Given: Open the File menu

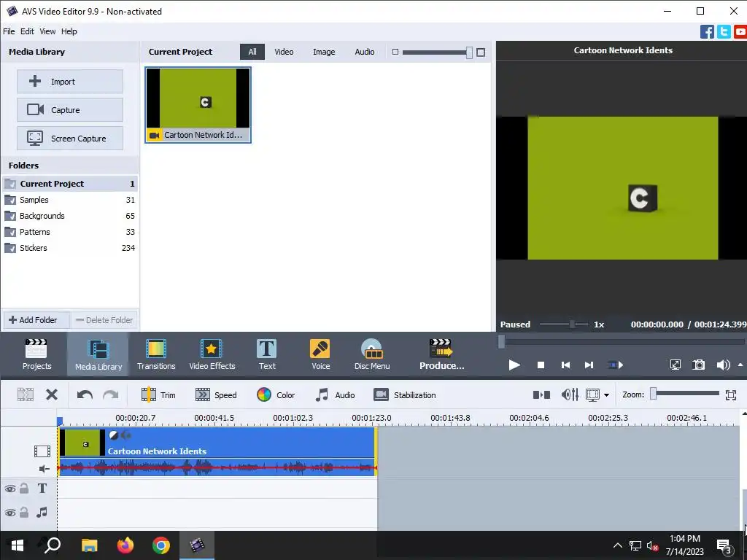Looking at the screenshot, I should (9, 31).
